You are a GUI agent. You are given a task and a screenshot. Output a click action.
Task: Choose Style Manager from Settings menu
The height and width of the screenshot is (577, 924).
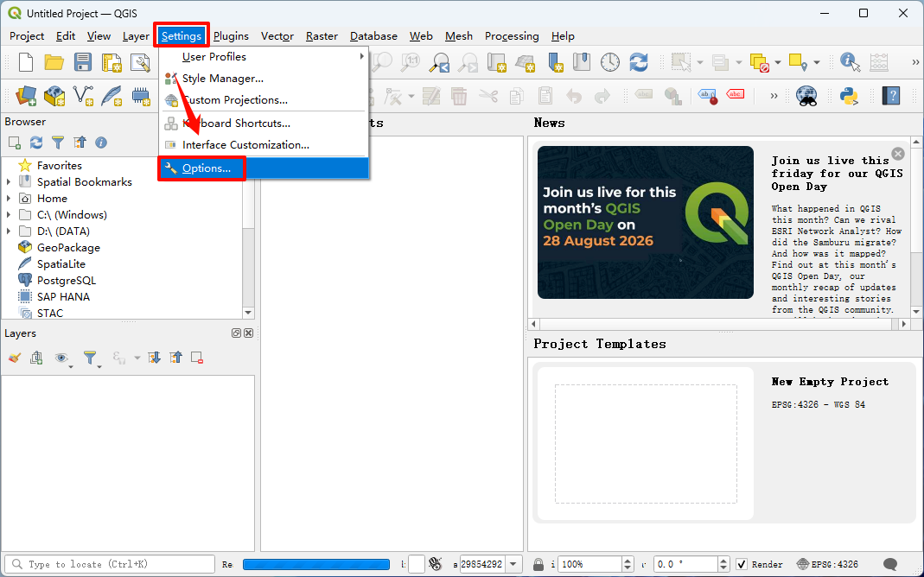(x=264, y=79)
